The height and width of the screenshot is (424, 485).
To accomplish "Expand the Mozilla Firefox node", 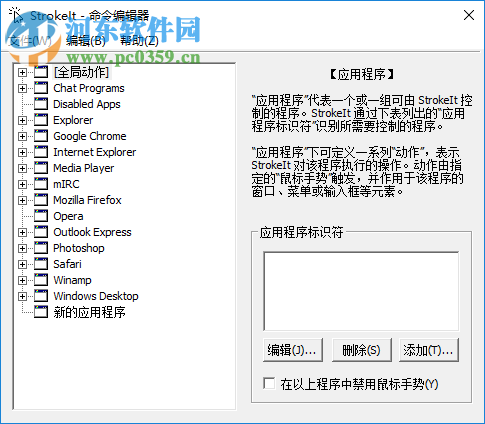I will pos(22,200).
